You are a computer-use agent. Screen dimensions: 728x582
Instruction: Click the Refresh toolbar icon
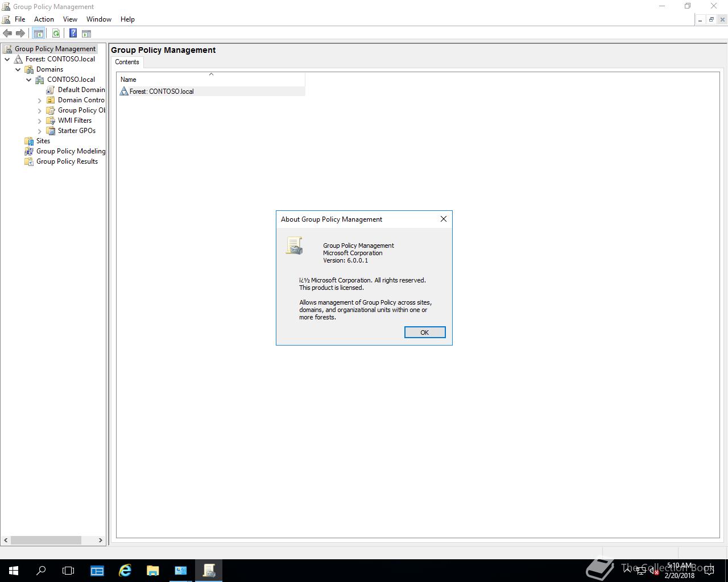(56, 34)
